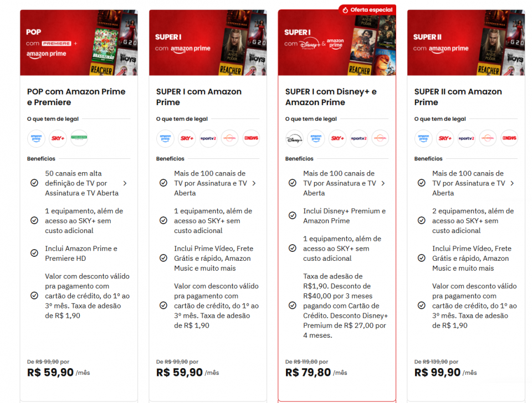Expand channel list chevron in SUPER I Amazon Prime card
Image resolution: width=532 pixels, height=403 pixels.
254,183
